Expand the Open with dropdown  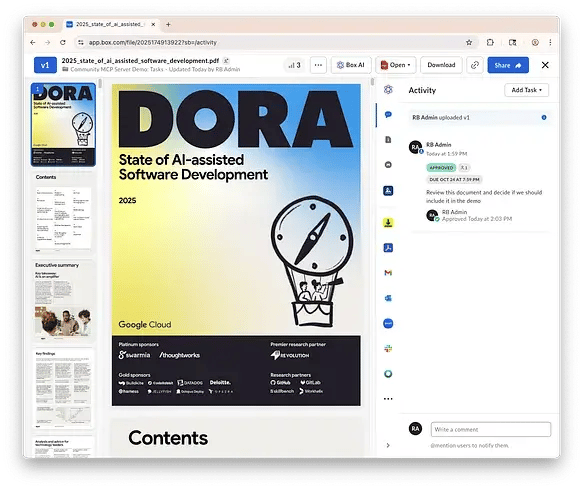pos(396,65)
